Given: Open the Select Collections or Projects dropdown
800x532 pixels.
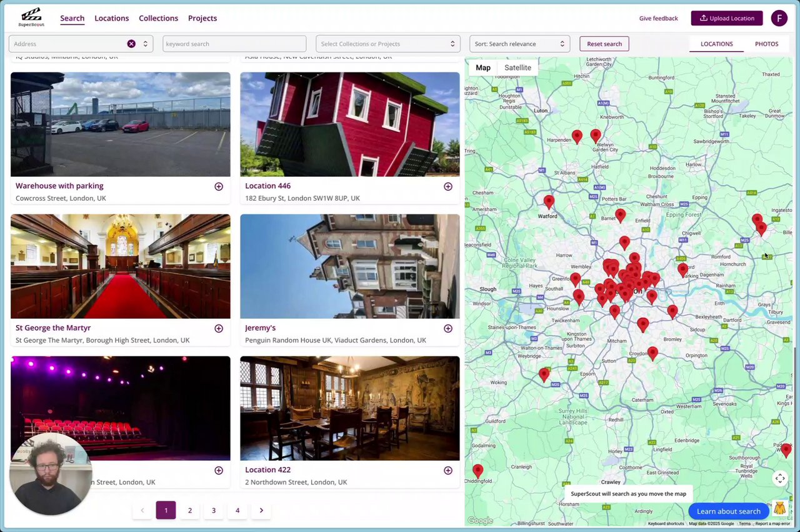Looking at the screenshot, I should (x=388, y=44).
